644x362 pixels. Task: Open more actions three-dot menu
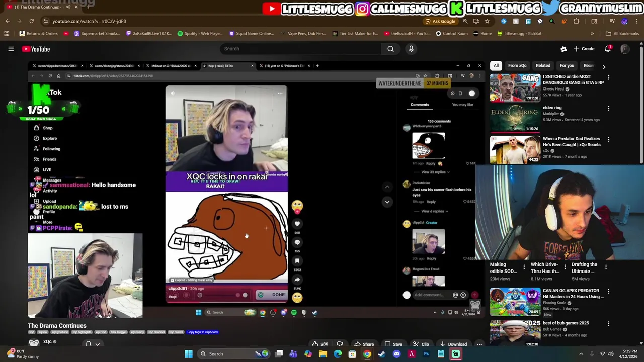tap(479, 344)
